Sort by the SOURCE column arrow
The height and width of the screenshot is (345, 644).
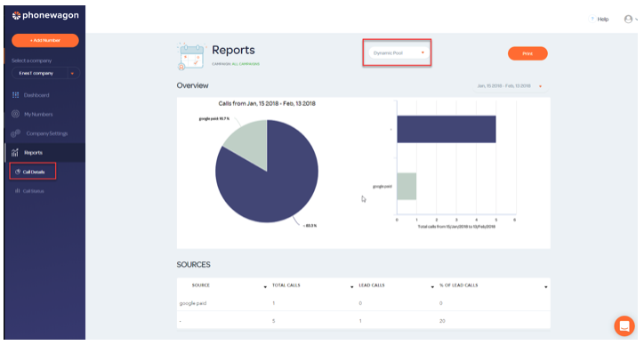click(x=265, y=286)
